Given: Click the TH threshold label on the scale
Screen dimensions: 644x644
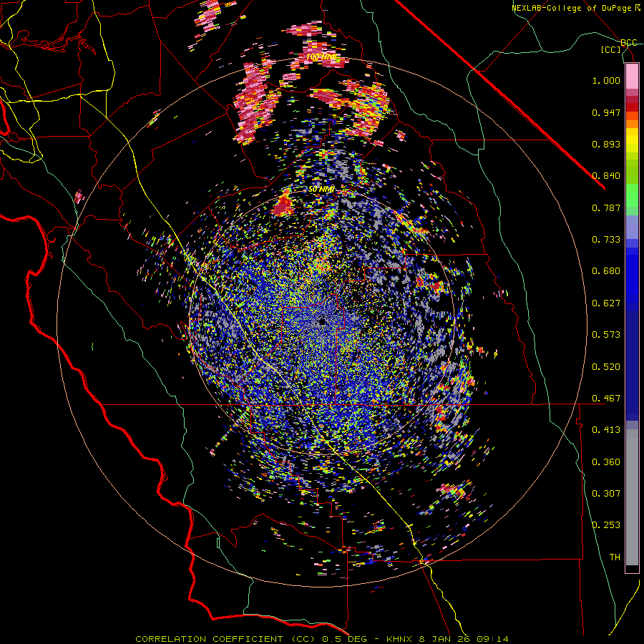Looking at the screenshot, I should coord(615,557).
